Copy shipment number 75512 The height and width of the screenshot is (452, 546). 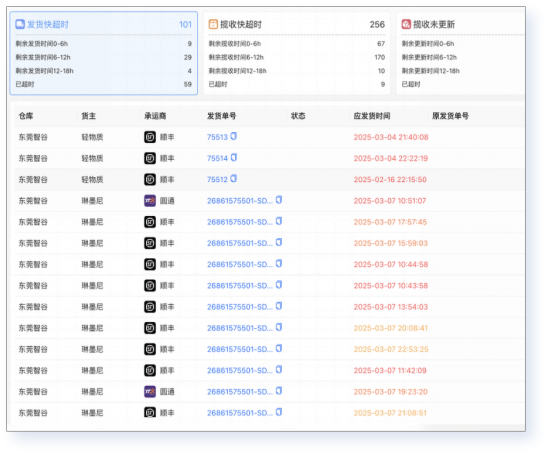pos(234,179)
